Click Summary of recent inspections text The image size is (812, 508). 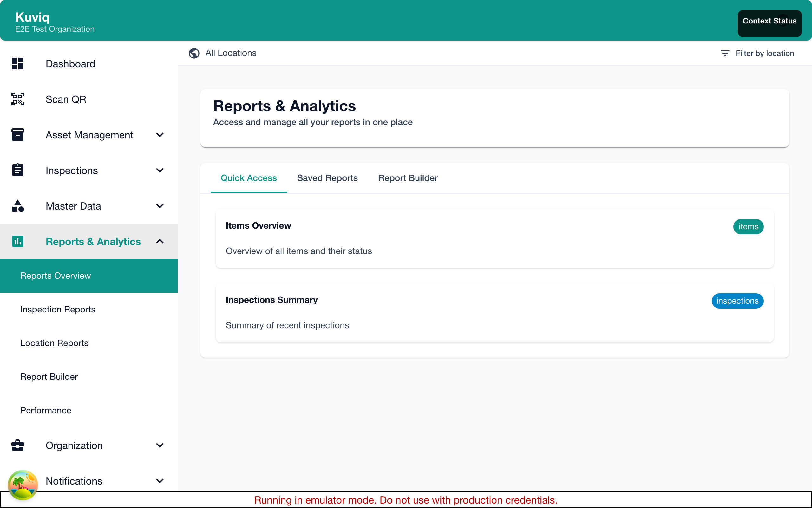pos(287,325)
